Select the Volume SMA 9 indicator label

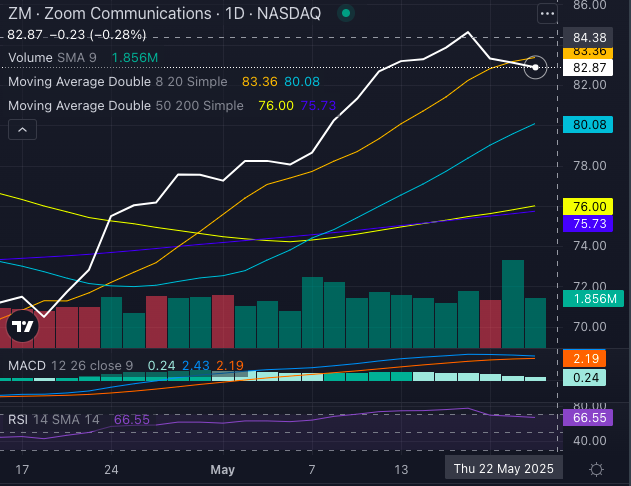(52, 58)
